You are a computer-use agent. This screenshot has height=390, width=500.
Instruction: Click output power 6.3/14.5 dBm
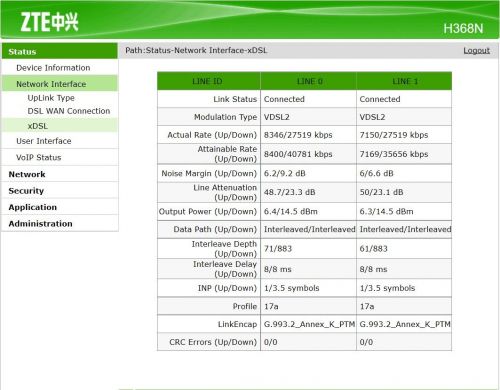tap(386, 212)
